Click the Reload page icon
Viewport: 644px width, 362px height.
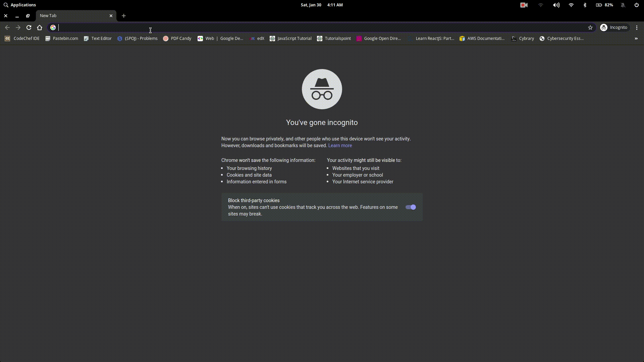click(29, 27)
